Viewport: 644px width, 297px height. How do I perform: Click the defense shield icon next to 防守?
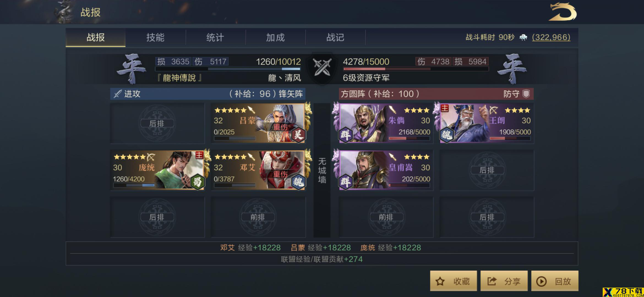click(x=526, y=94)
